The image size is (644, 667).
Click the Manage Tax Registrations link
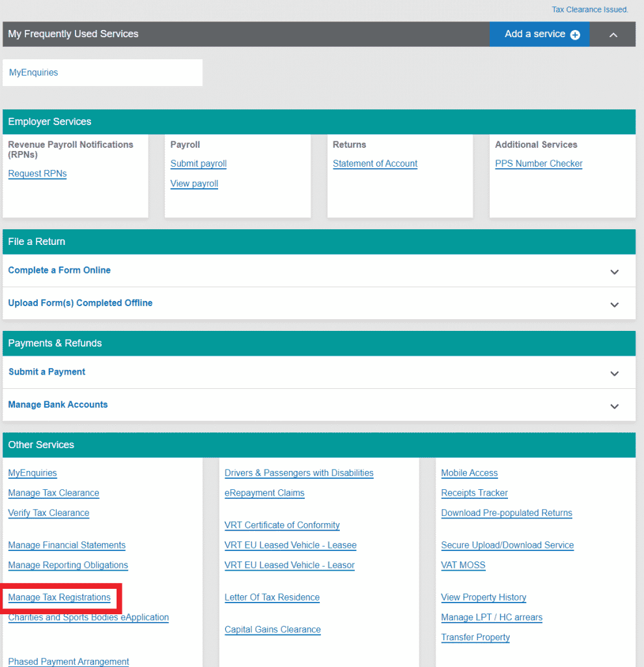[59, 597]
